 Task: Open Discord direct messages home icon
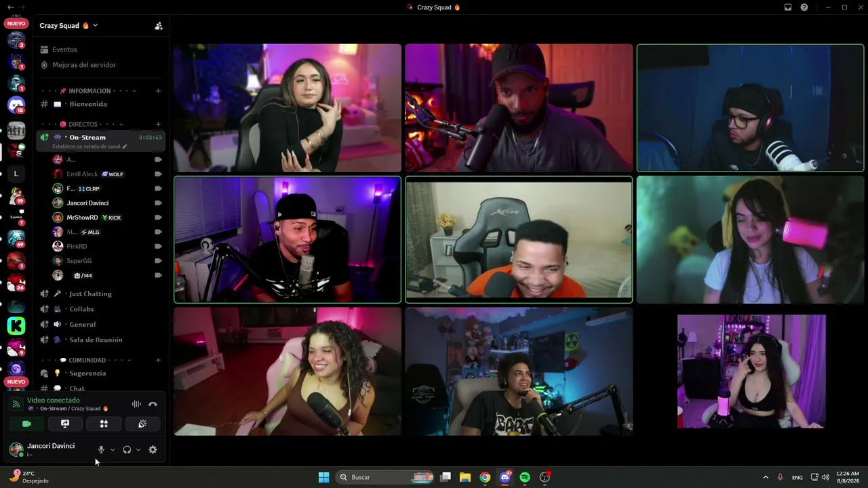tap(16, 105)
